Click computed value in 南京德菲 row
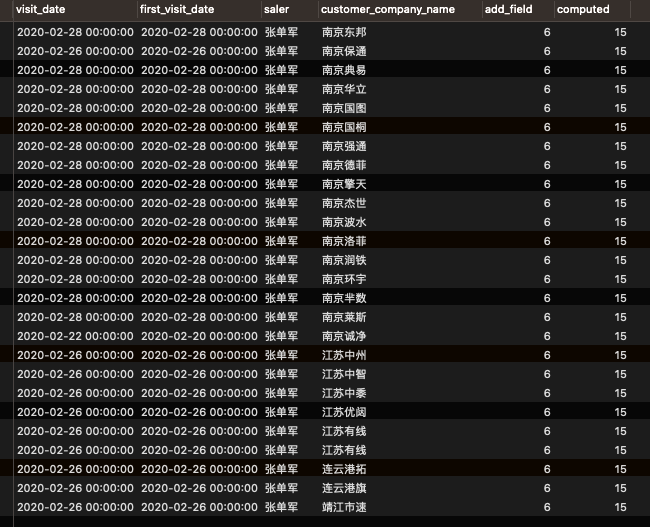The image size is (650, 527). tap(620, 165)
